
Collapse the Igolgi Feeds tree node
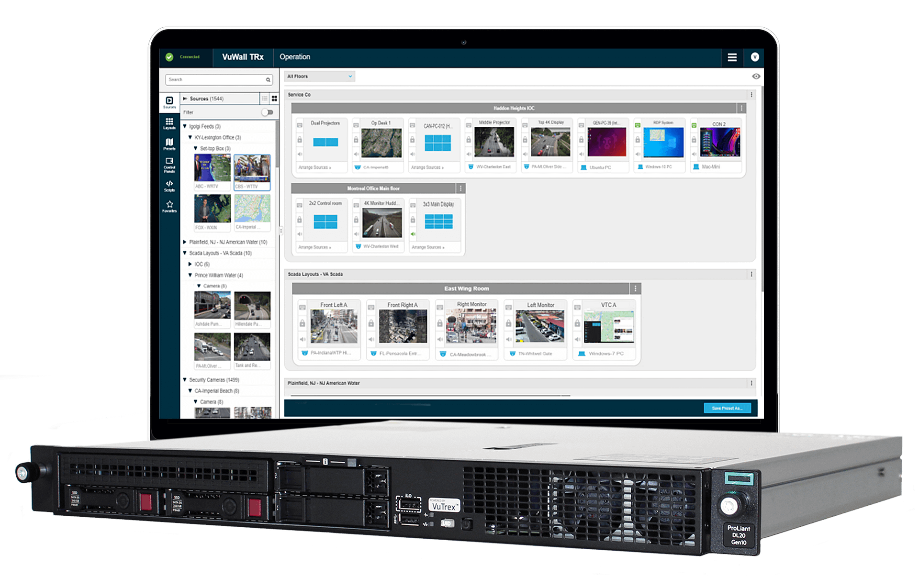(185, 126)
